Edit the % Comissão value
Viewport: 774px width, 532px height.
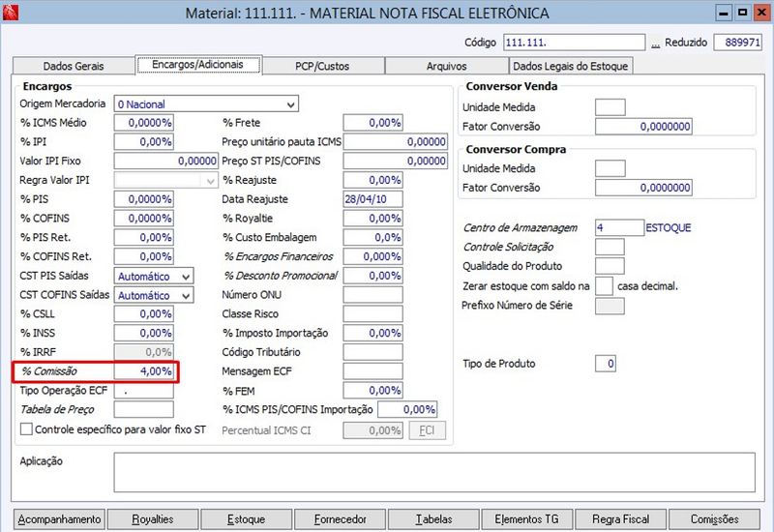coord(143,371)
